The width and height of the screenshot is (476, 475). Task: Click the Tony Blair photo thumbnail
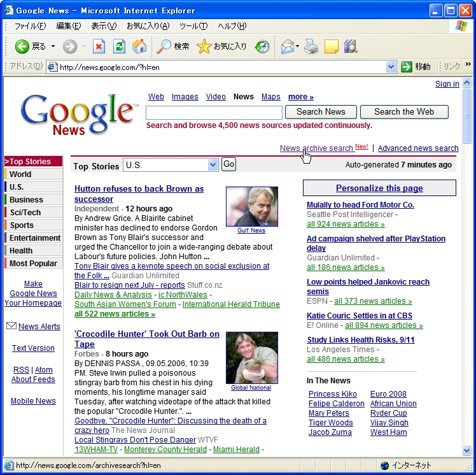[252, 206]
